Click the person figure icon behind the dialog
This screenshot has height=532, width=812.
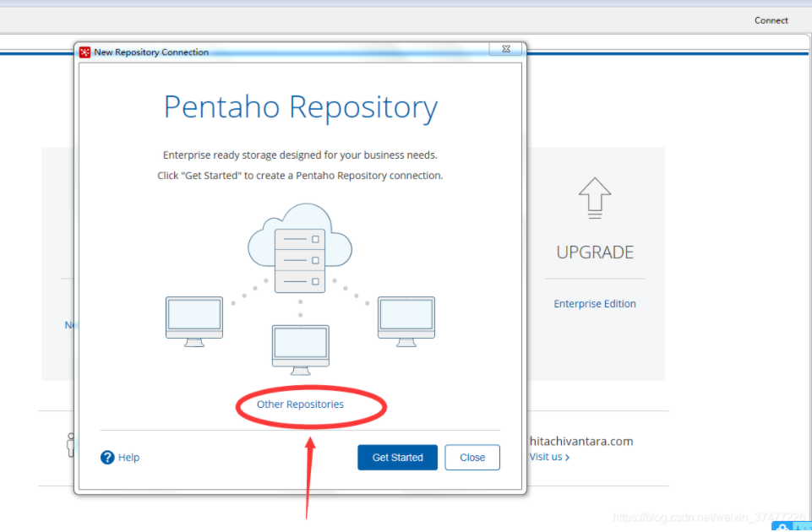(71, 445)
